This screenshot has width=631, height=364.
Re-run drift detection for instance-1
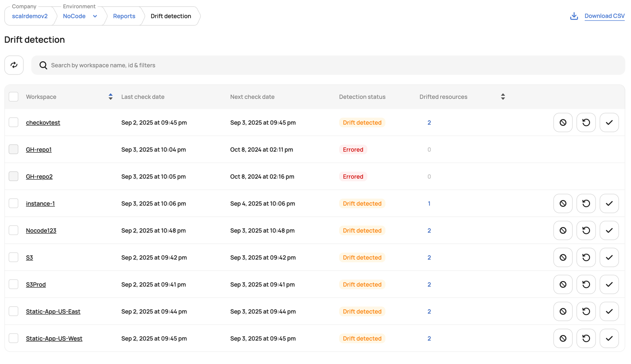coord(586,203)
